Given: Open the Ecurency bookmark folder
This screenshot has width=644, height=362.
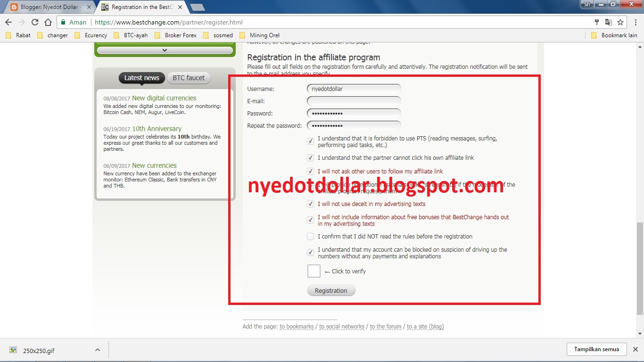Looking at the screenshot, I should (91, 35).
